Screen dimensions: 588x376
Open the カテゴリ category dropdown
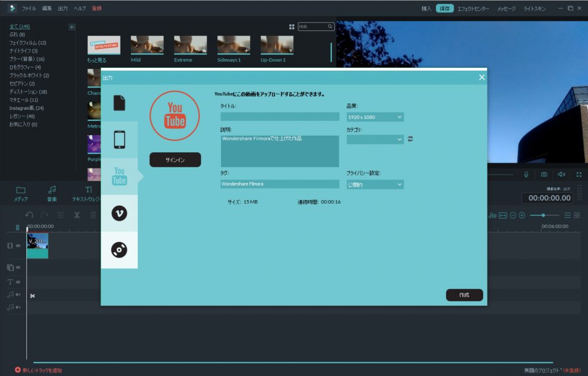coord(375,139)
